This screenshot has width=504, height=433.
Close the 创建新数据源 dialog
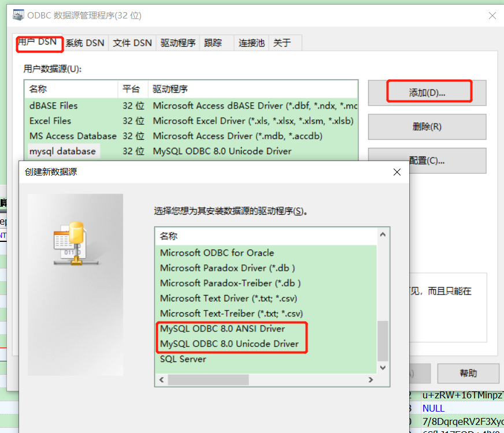coord(396,172)
